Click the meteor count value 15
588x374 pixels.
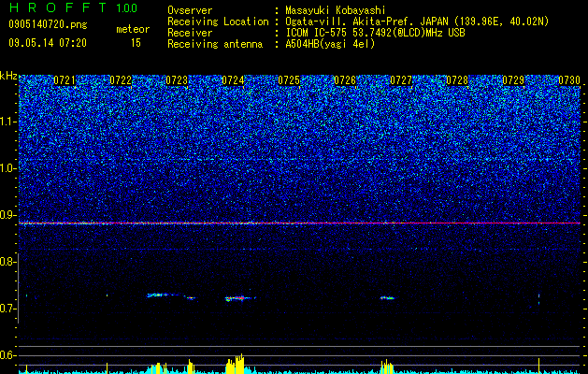click(136, 43)
